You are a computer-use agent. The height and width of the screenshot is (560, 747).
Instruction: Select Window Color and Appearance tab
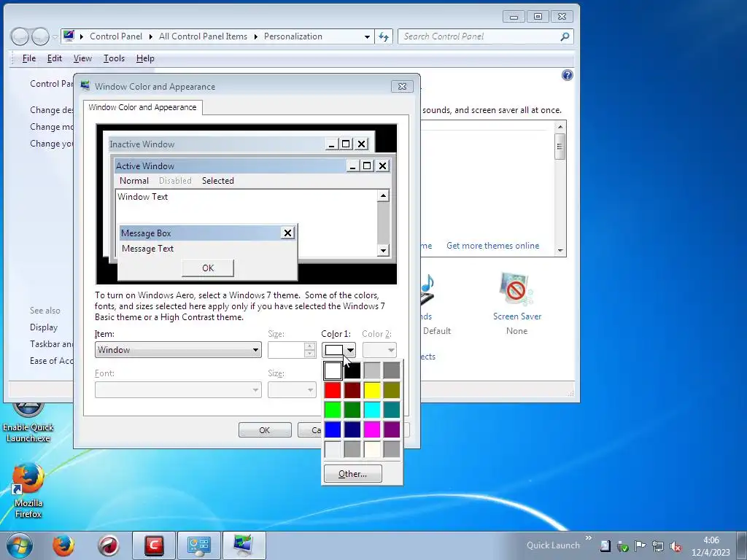click(x=142, y=108)
